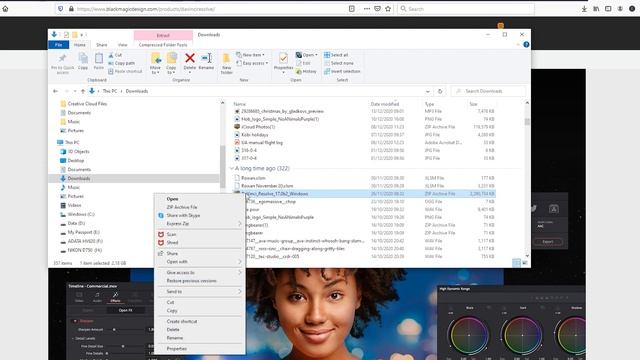640x360 pixels.
Task: Click the Search Downloads field
Action: (x=489, y=91)
